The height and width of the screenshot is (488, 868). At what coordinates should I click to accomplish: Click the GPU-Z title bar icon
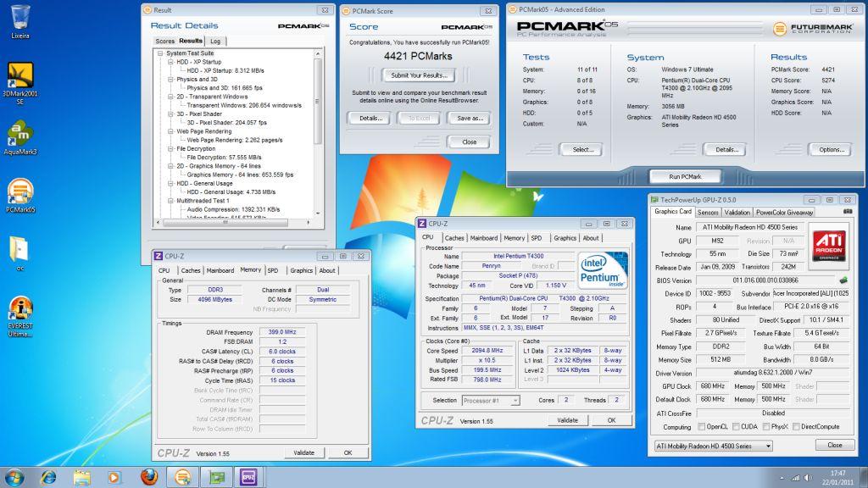pyautogui.click(x=655, y=200)
